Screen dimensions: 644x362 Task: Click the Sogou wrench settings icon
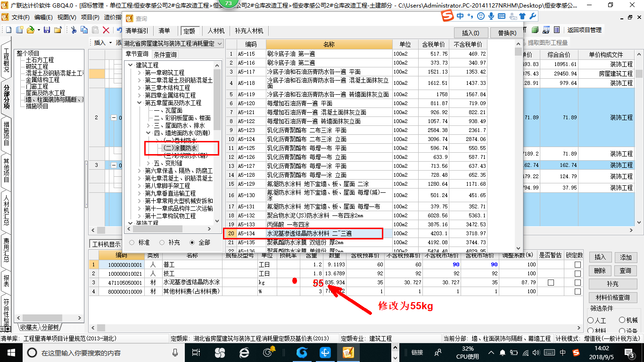coord(533,16)
